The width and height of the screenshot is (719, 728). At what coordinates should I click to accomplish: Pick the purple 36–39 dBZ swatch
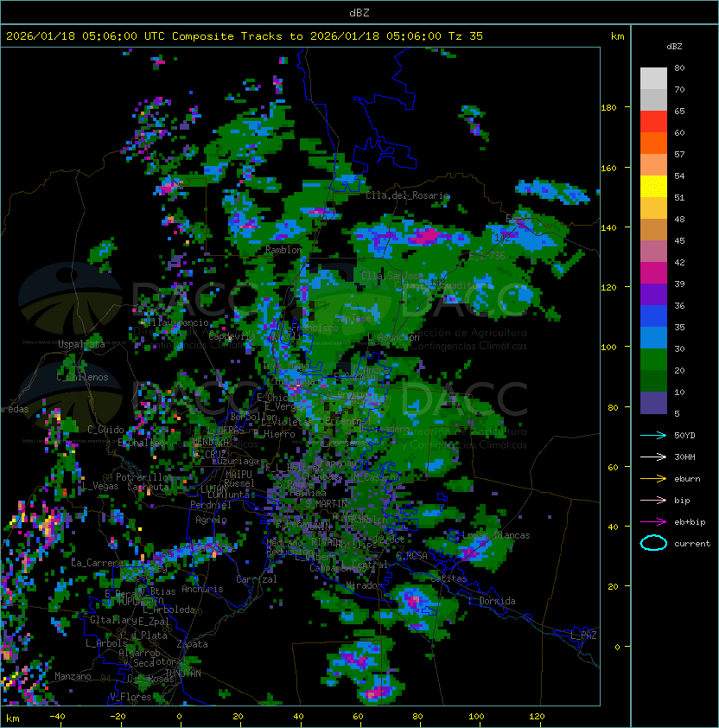[653, 294]
